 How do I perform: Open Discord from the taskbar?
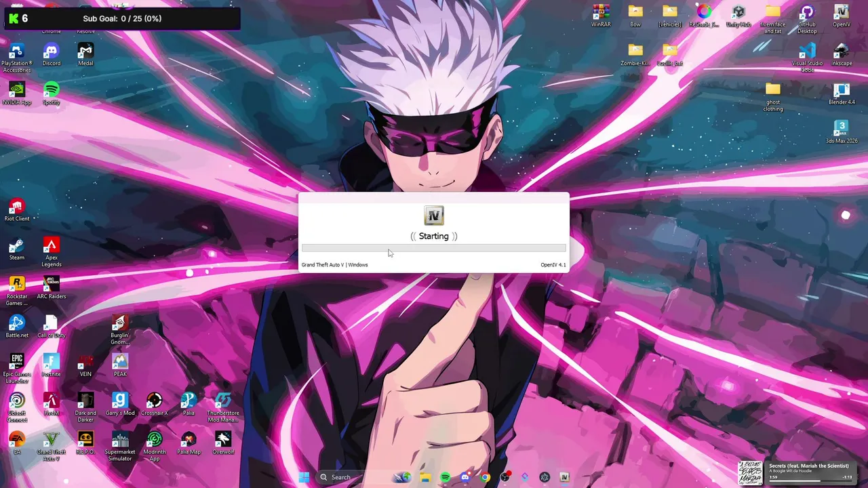(465, 477)
